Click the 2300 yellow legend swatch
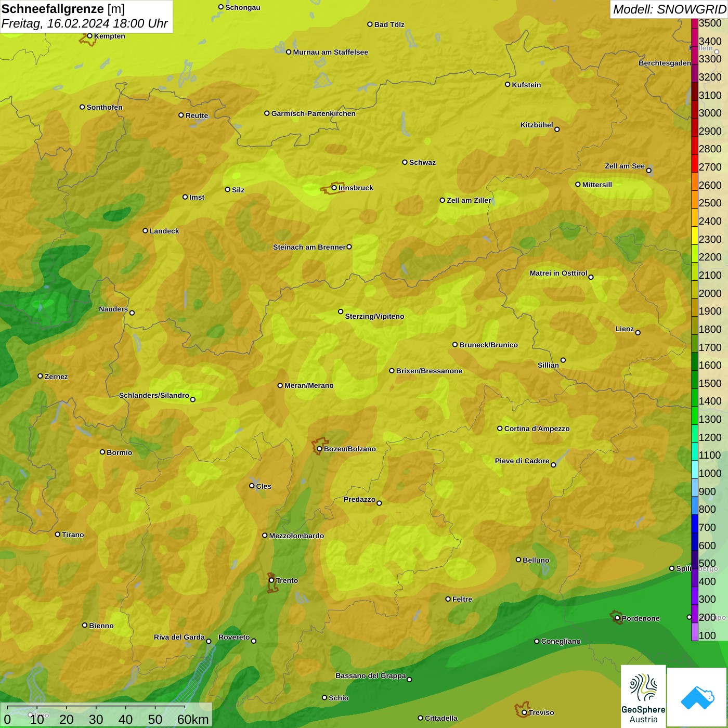Image resolution: width=728 pixels, height=728 pixels. [695, 236]
